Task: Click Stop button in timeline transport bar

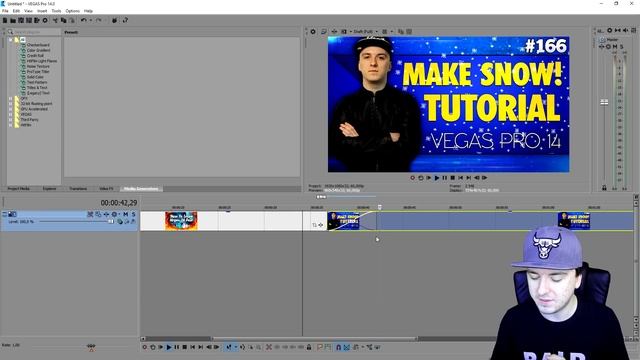Action: click(184, 347)
